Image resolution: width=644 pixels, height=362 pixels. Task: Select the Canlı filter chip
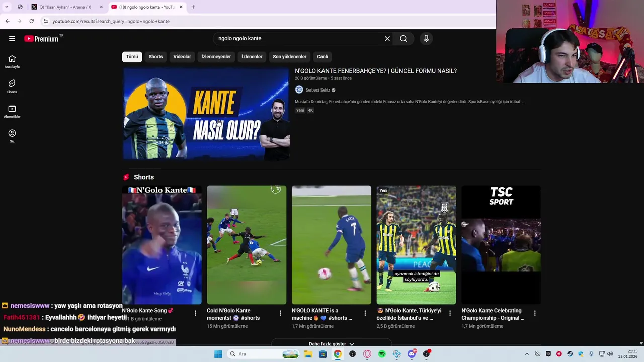coord(323,57)
